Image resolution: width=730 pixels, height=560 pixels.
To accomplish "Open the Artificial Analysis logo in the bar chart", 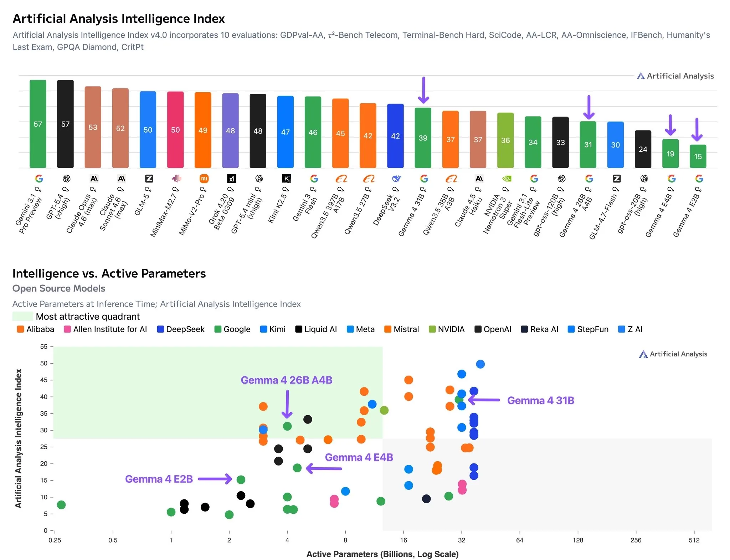I will coord(675,76).
